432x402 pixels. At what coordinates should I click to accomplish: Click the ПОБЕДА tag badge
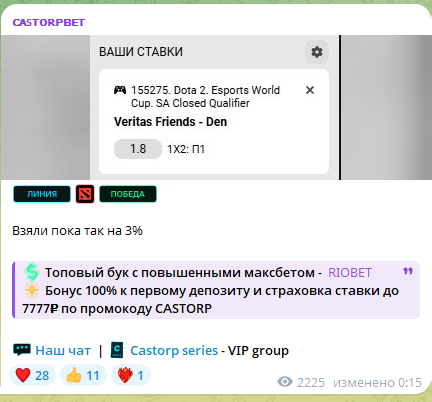(128, 194)
